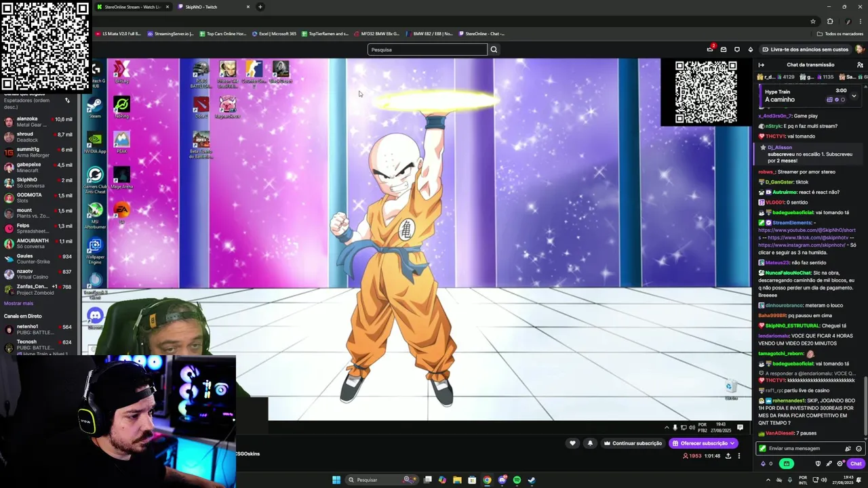The width and height of the screenshot is (868, 488).
Task: Click the Windows taskbar Pesquisar search box
Action: 382,480
